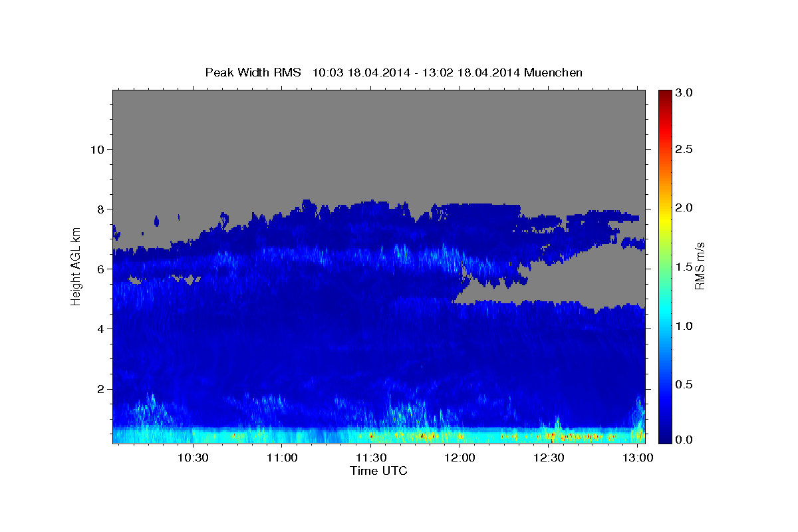
Task: Click the gray no-data area above 10 km
Action: (x=378, y=120)
